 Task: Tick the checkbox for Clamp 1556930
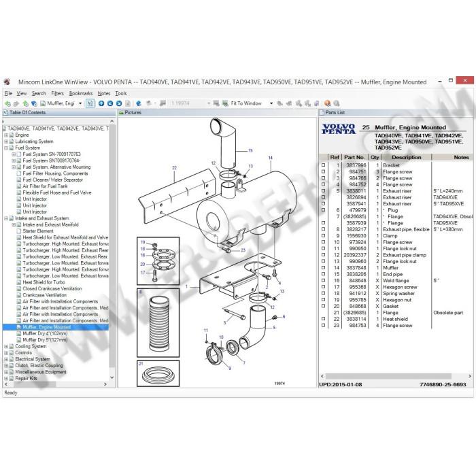(x=323, y=235)
